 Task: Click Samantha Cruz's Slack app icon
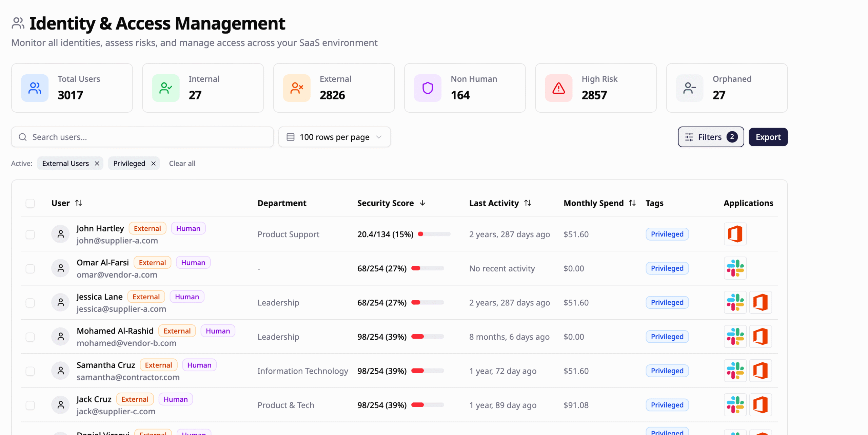click(735, 371)
